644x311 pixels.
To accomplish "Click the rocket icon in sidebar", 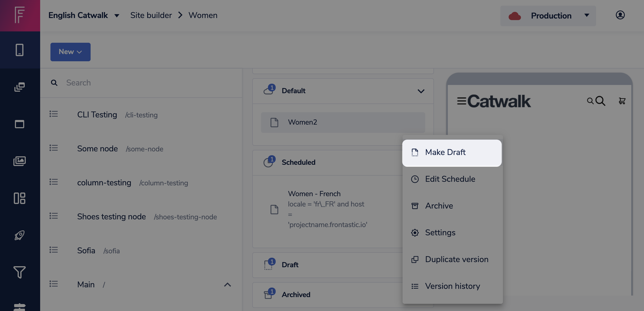I will pos(20,235).
